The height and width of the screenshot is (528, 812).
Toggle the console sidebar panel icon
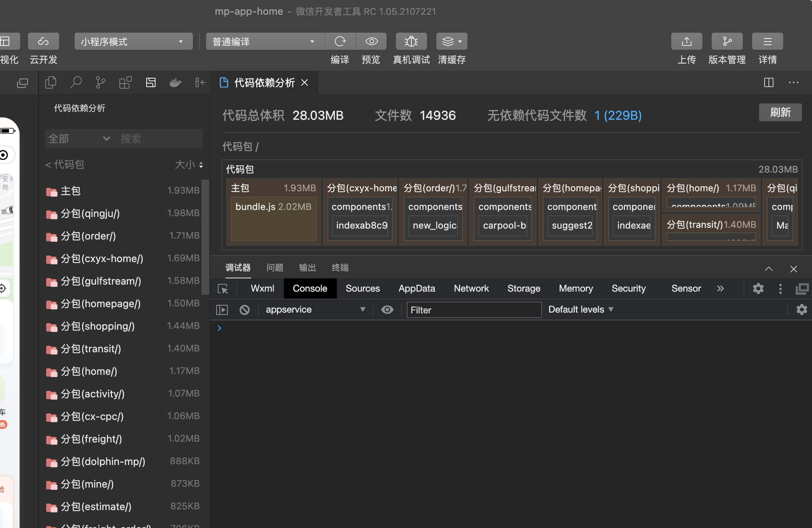pos(222,309)
